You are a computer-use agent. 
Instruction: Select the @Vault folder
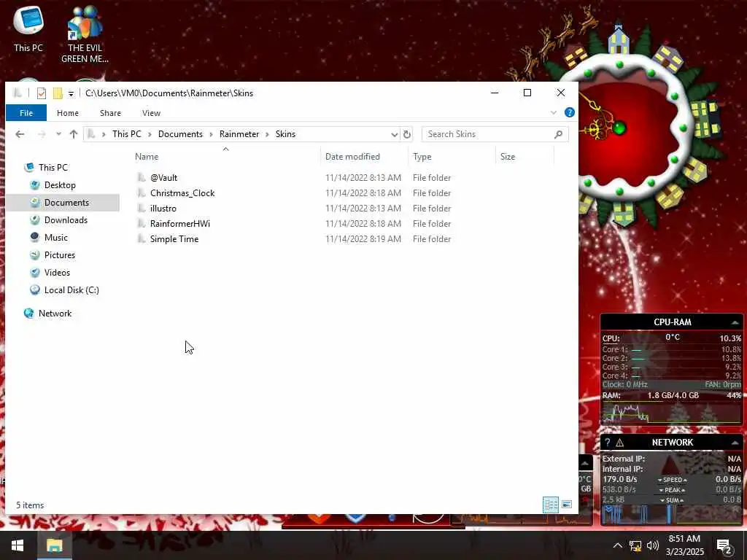(163, 178)
